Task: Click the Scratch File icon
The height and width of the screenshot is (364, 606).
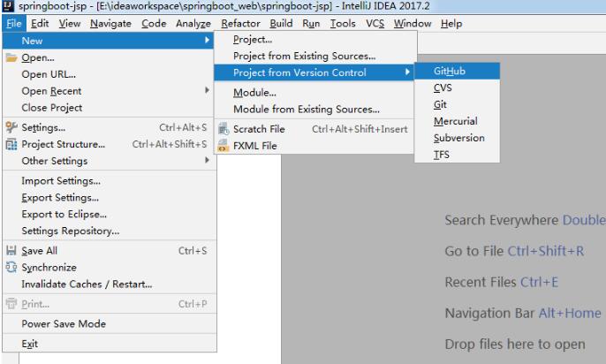Action: [x=223, y=129]
